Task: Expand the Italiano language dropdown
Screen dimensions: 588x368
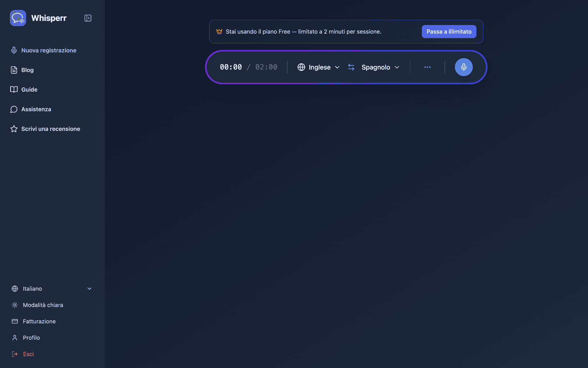Action: coord(52,289)
